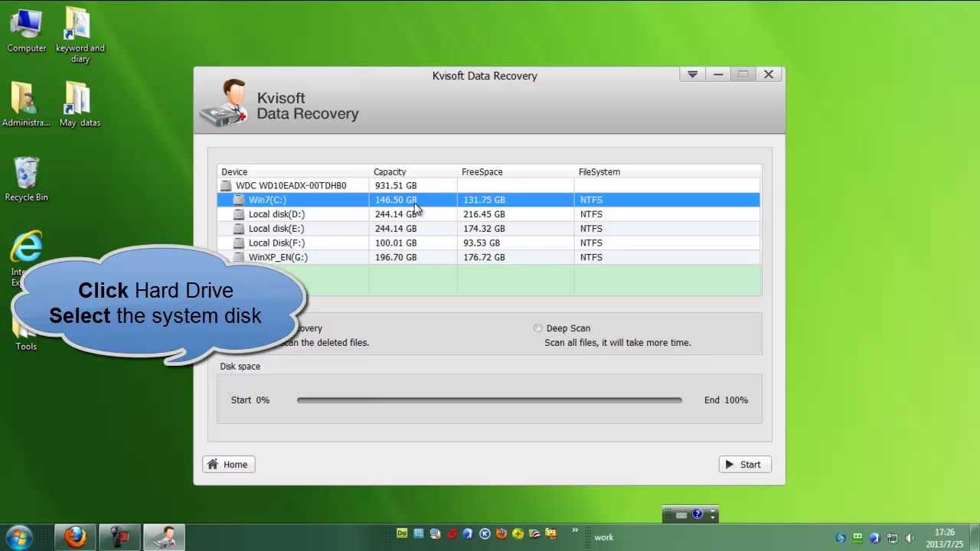This screenshot has width=980, height=551.
Task: Click the Disk space range slider bar
Action: pos(489,400)
